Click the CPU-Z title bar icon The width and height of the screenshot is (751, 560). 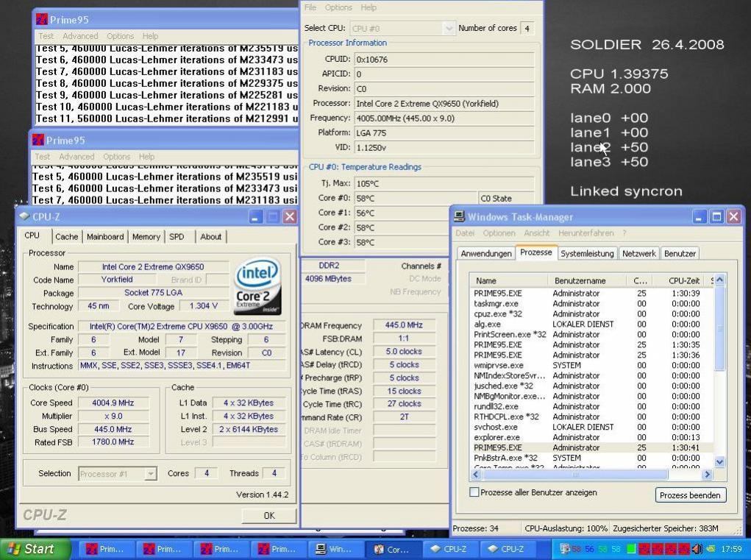[x=24, y=217]
